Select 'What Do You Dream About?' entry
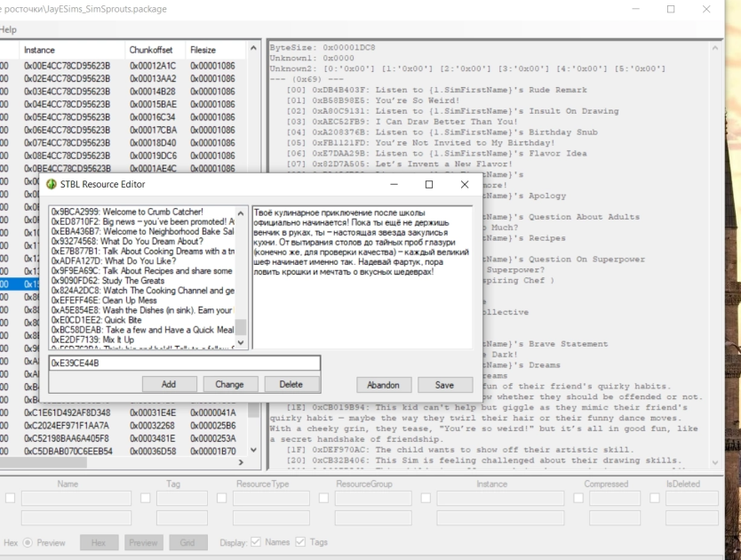Image resolution: width=741 pixels, height=560 pixels. tap(143, 241)
